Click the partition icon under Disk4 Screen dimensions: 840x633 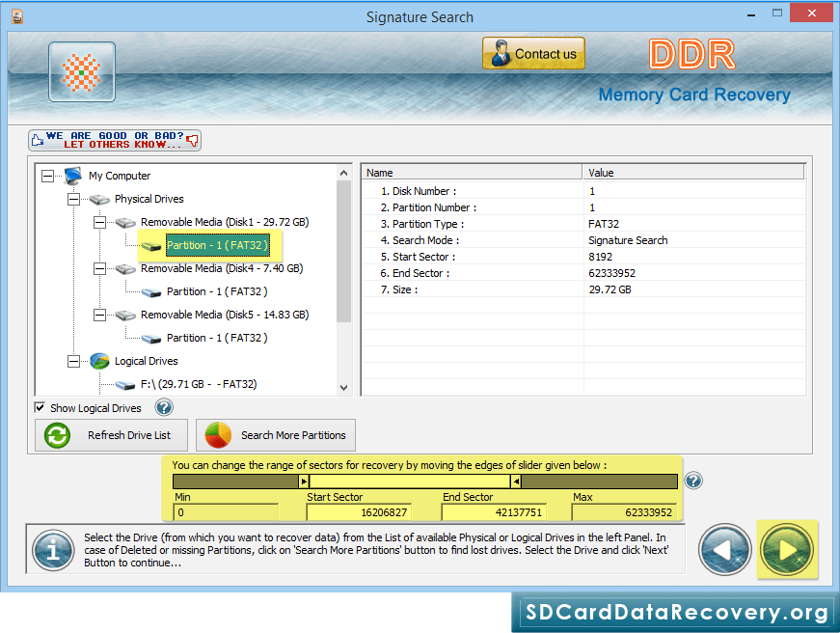(151, 292)
